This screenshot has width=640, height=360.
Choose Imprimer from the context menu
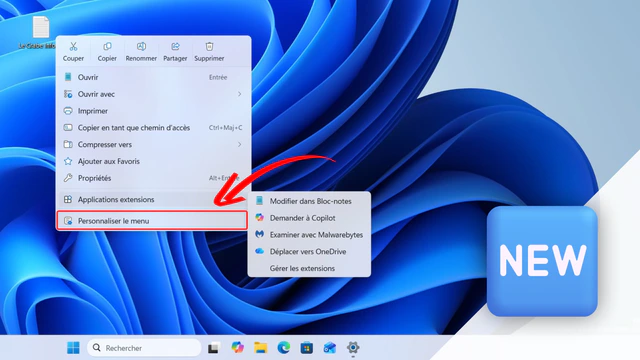(x=153, y=111)
